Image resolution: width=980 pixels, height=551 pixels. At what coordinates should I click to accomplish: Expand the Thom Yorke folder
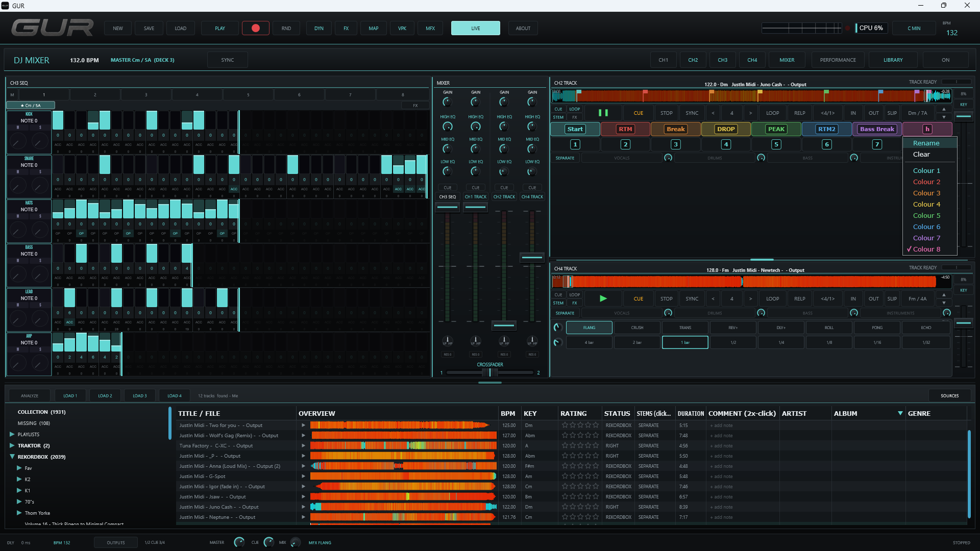19,513
